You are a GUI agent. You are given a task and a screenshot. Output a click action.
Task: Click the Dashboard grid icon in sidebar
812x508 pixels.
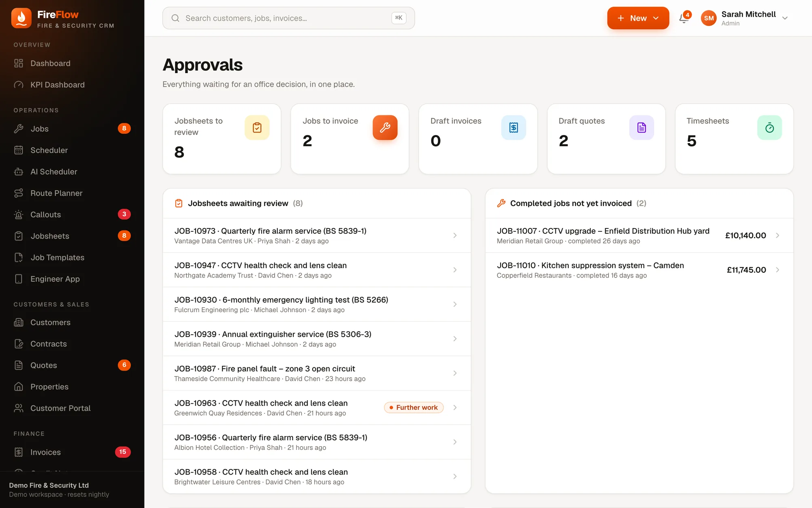tap(19, 63)
